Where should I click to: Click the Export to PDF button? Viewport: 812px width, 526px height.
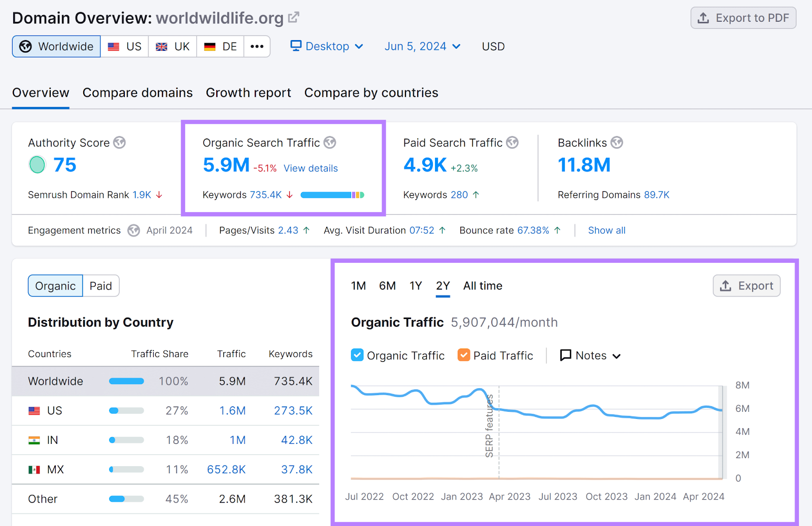point(743,18)
